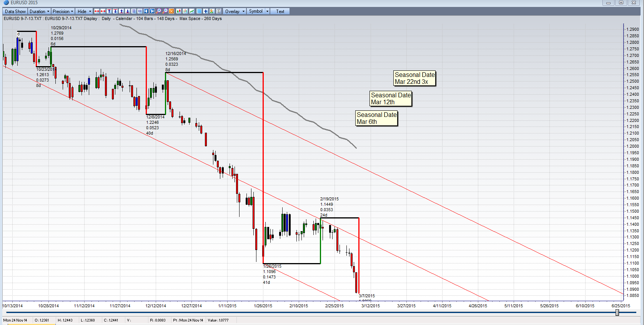
Task: Click the 1/26/2015 swing annotation
Action: pyautogui.click(x=272, y=274)
